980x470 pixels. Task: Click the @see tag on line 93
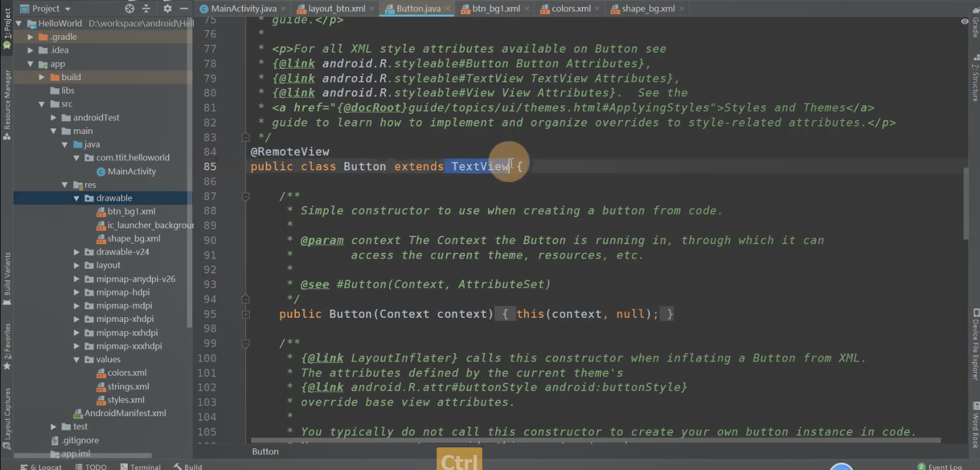[x=315, y=284]
